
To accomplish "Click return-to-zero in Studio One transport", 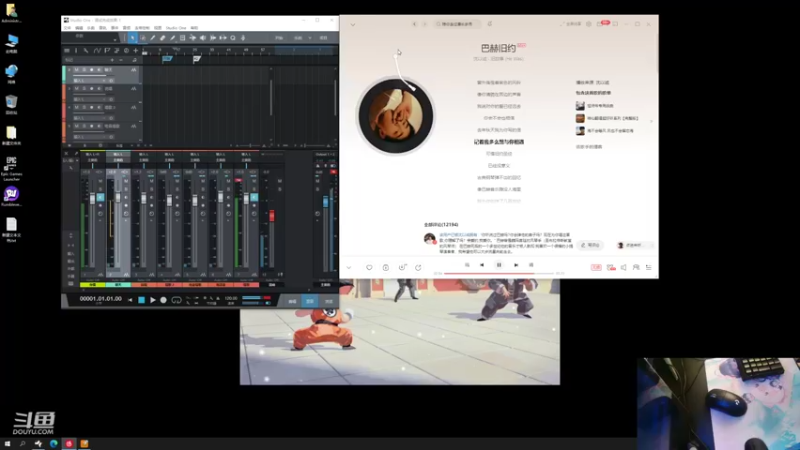I will click(x=130, y=300).
